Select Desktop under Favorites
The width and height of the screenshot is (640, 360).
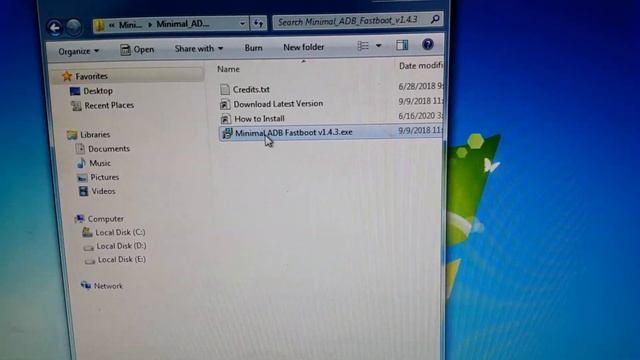tap(98, 91)
